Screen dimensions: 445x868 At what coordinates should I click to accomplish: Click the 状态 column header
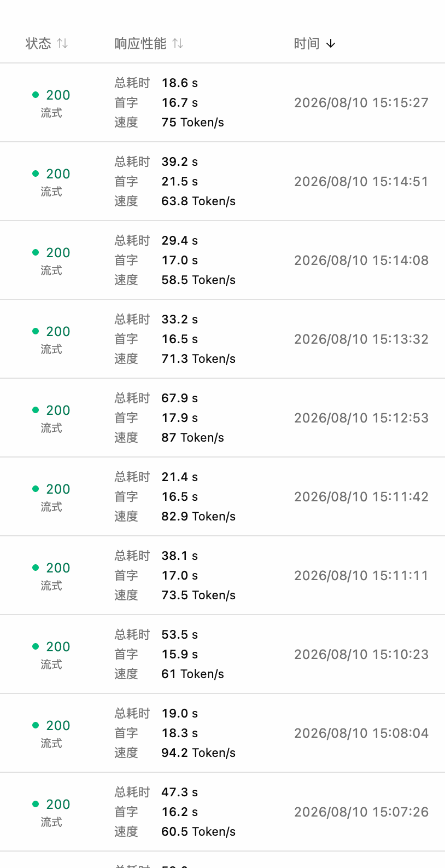coord(38,43)
